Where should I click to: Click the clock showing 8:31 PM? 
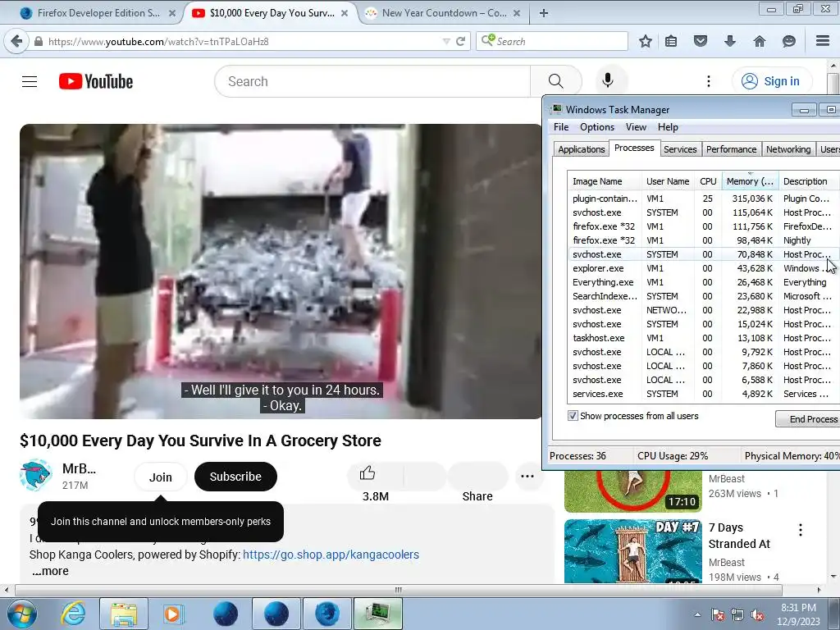click(x=798, y=614)
